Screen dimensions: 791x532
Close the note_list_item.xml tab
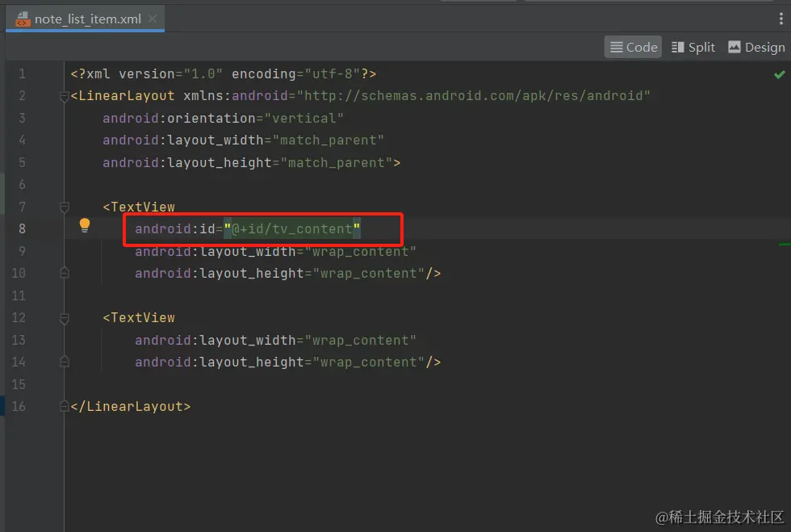[x=153, y=19]
